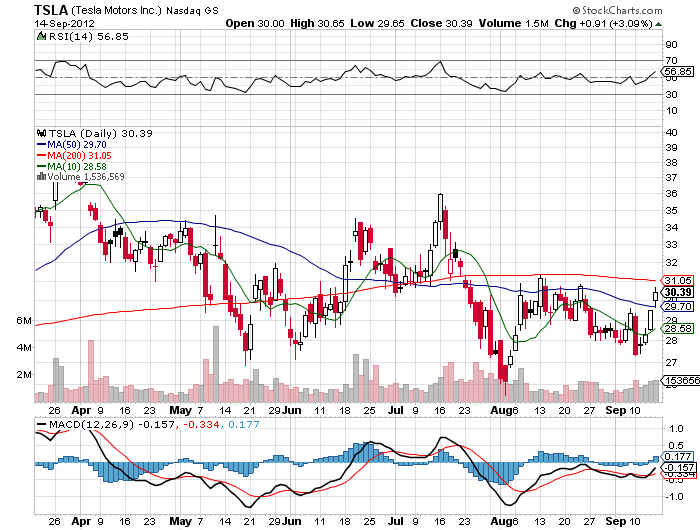Click the Nasdaq GS exchange label

192,11
